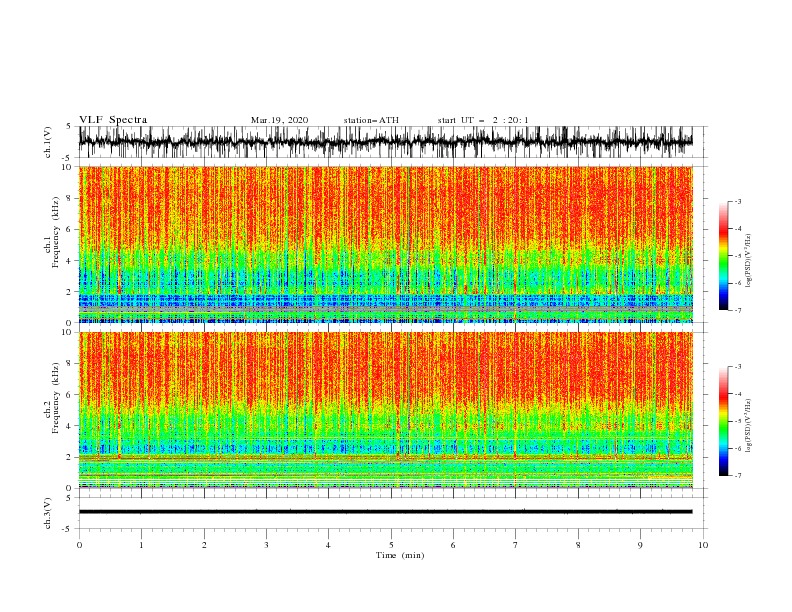Click the time axis tick label "9"
The image size is (792, 612).
click(x=640, y=545)
